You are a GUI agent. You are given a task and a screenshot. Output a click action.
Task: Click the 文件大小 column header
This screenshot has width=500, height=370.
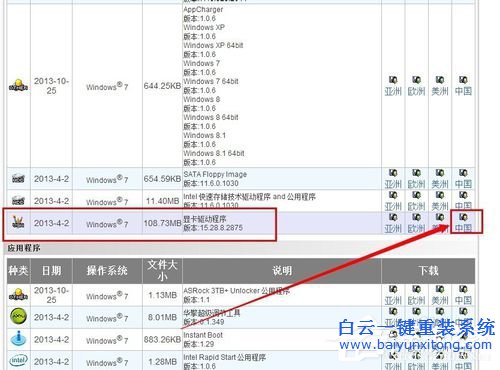click(162, 270)
